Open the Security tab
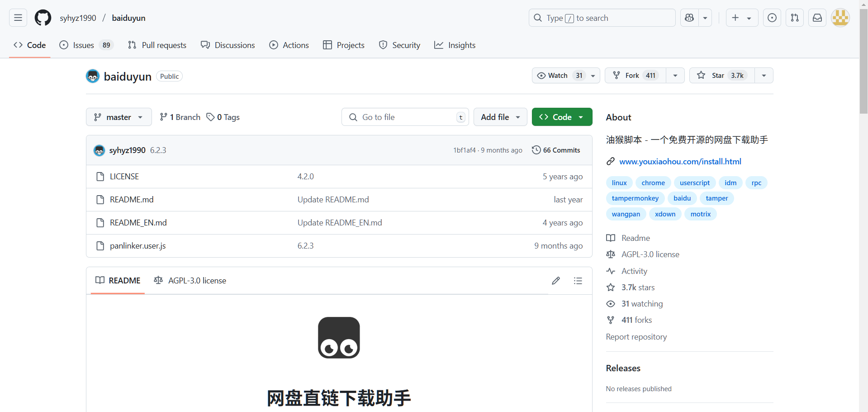The image size is (868, 412). pos(399,45)
